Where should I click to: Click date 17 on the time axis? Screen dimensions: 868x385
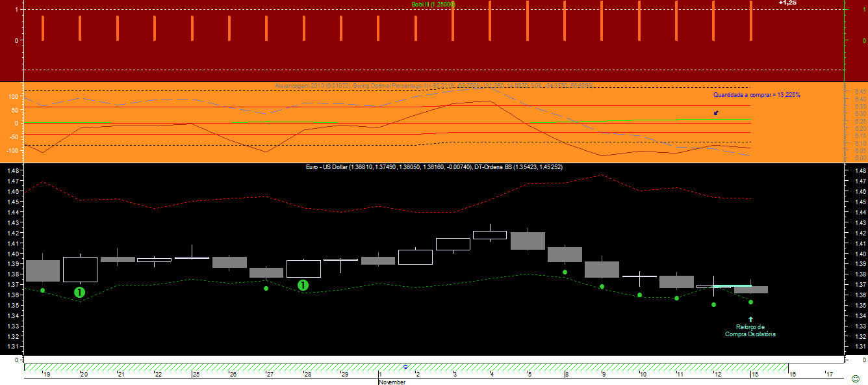click(829, 374)
